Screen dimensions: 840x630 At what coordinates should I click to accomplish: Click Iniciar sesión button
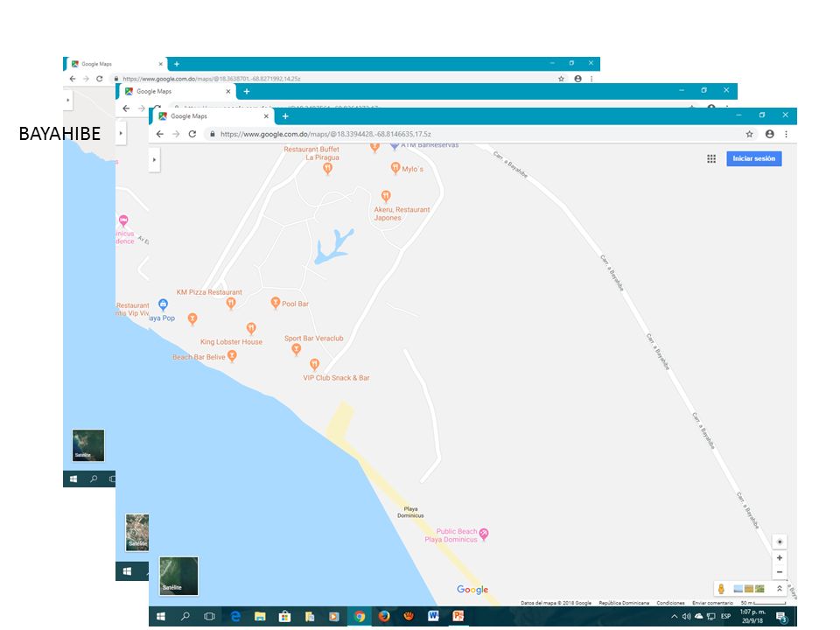(753, 158)
